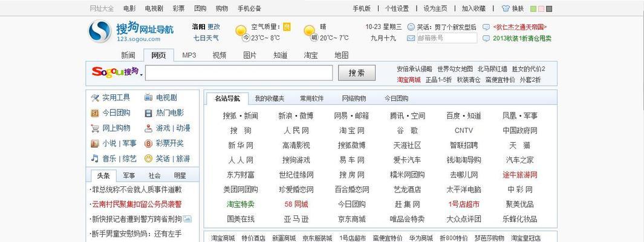Open the 今日团购 navigation tab
Image resolution: width=644 pixels, height=242 pixels.
pos(396,99)
